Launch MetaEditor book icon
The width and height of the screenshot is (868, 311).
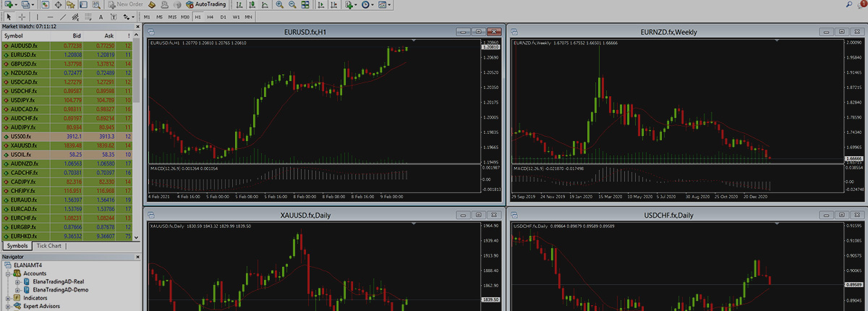click(152, 4)
